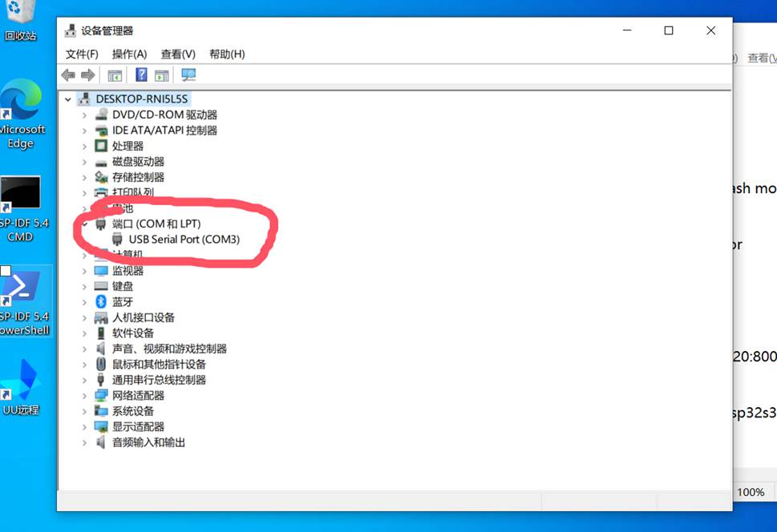Open the 查看(V) menu
Image resolution: width=777 pixels, height=532 pixels.
tap(178, 54)
